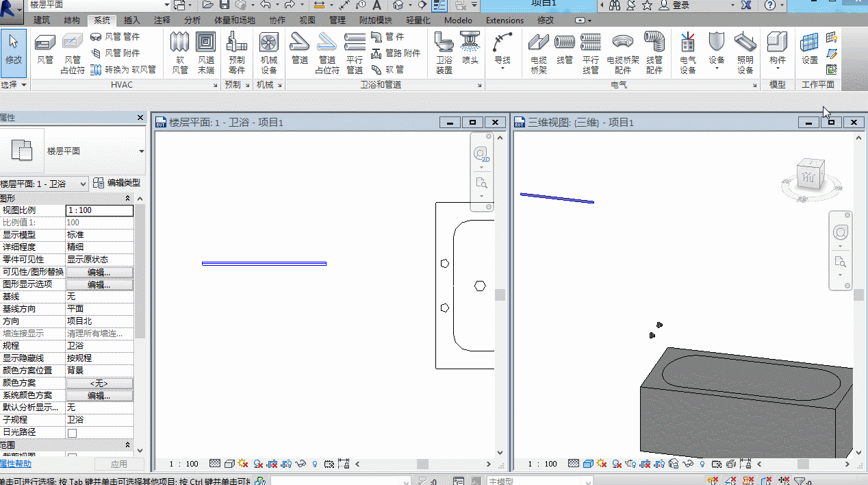Select the 管道 pipe tool
Image resolution: width=868 pixels, height=485 pixels.
300,50
